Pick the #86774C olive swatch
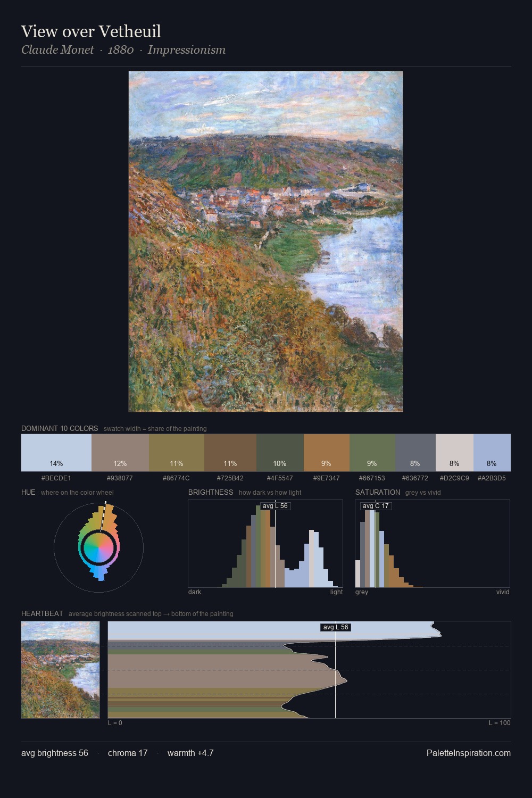532x798 pixels. coord(177,453)
